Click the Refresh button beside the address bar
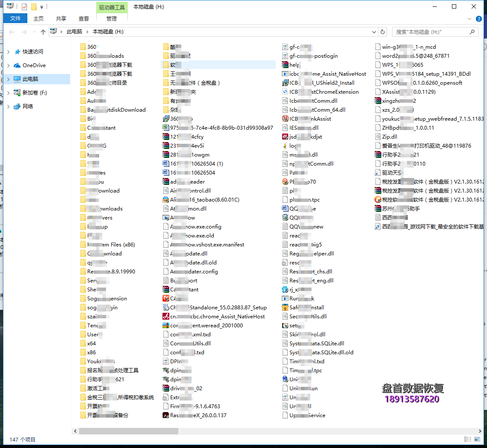Screen dimensions: 487x448 click(383, 32)
